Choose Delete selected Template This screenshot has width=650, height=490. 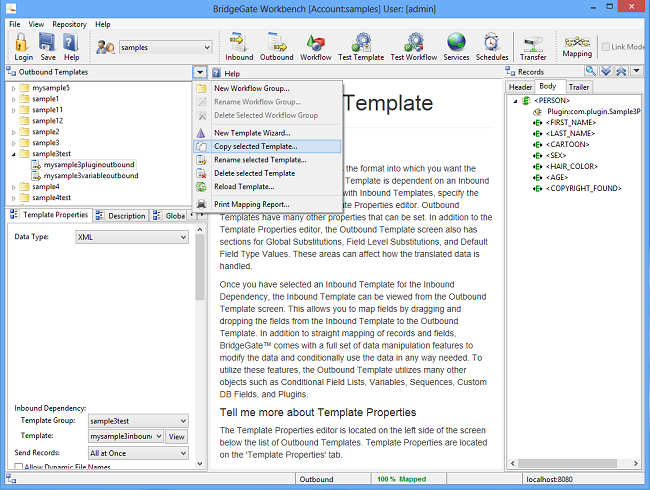[267, 173]
